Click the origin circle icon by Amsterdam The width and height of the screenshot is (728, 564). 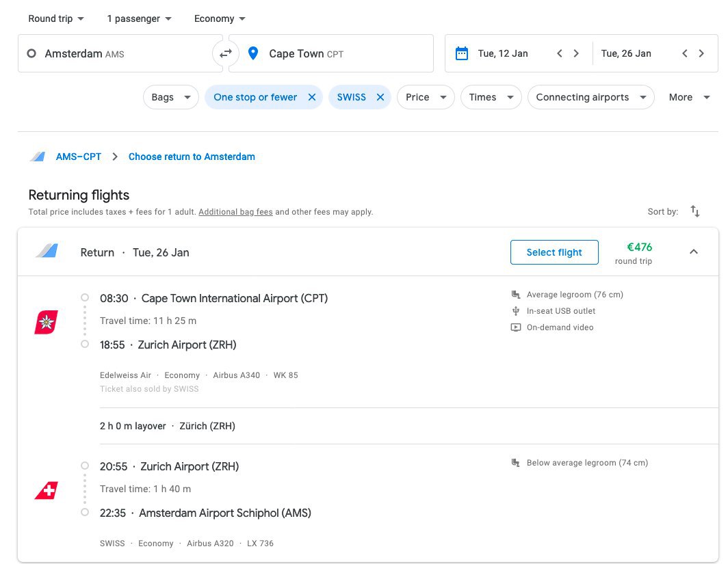pos(31,53)
